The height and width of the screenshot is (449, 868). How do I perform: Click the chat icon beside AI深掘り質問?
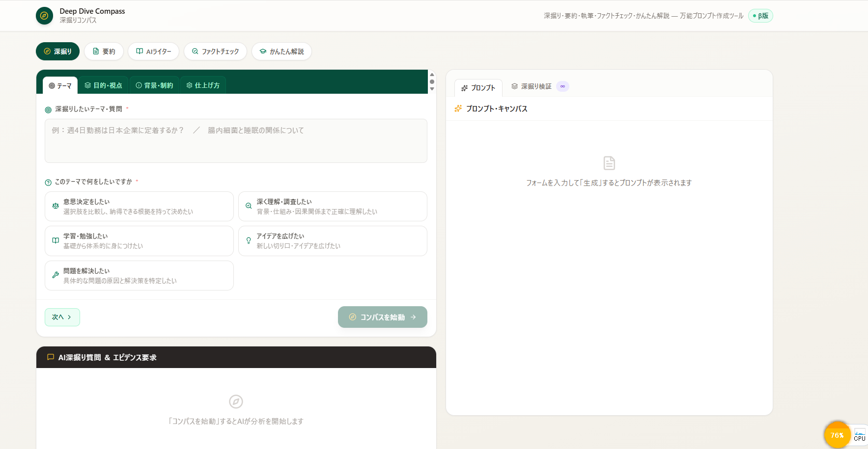click(51, 357)
